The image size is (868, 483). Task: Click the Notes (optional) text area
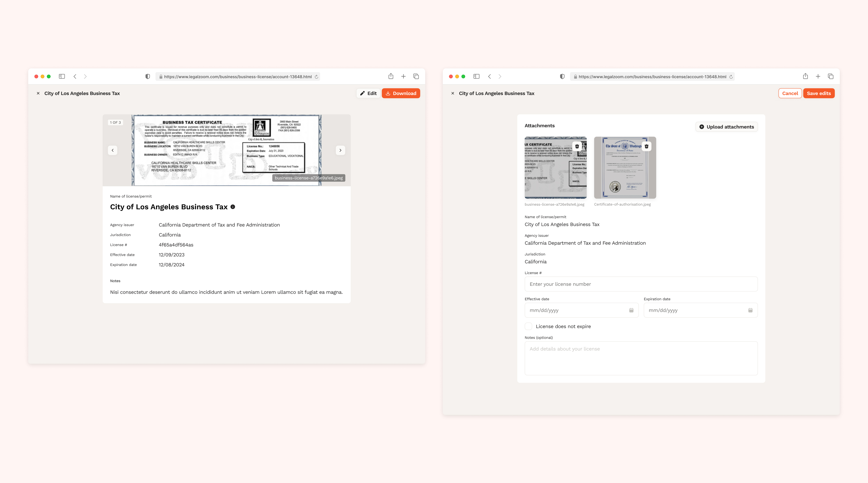tap(641, 358)
